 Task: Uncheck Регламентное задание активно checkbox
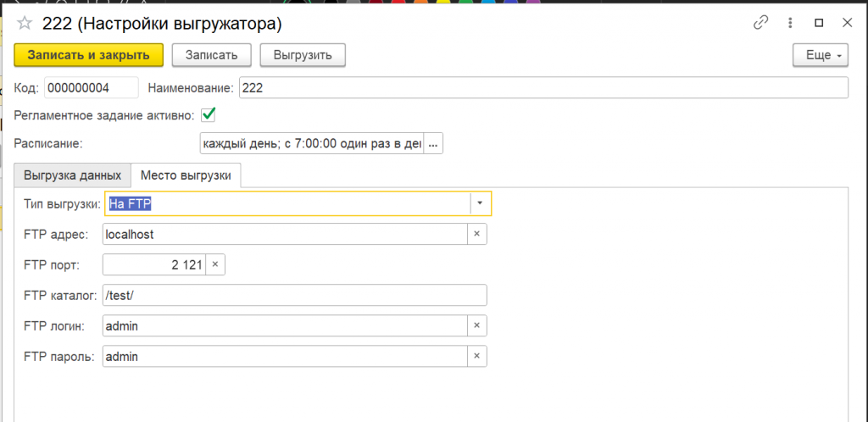coord(209,115)
